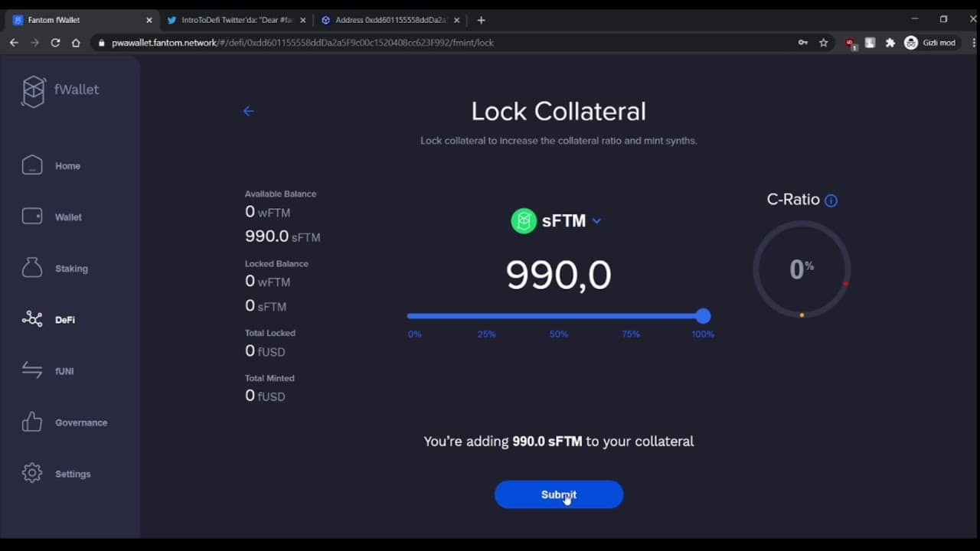The width and height of the screenshot is (980, 551).
Task: Click the 75% slider label
Action: 631,334
